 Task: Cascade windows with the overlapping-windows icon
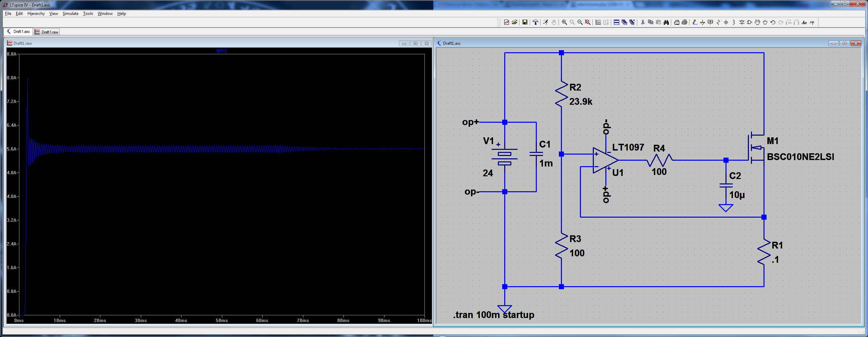[x=624, y=22]
